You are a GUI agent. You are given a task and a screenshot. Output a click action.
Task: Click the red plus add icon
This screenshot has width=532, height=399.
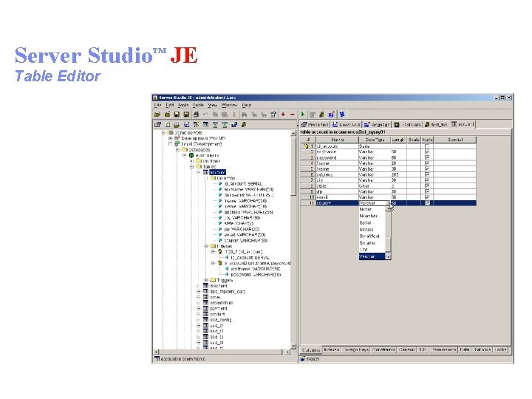point(282,115)
